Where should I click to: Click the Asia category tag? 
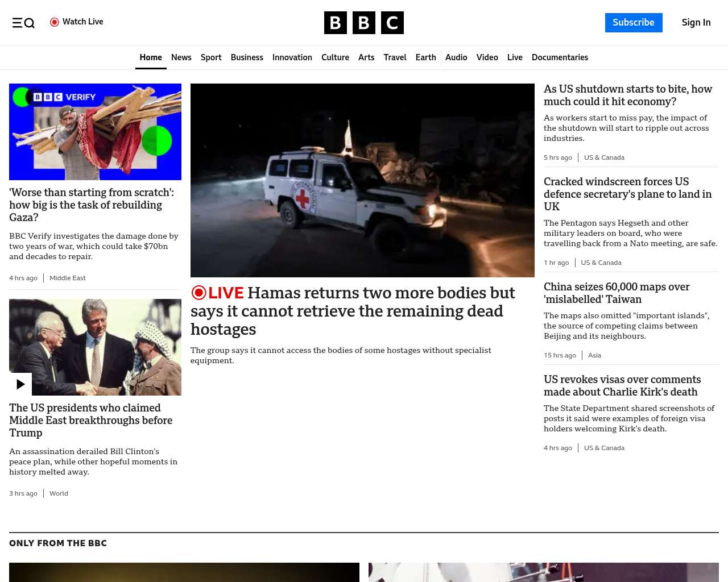point(594,355)
